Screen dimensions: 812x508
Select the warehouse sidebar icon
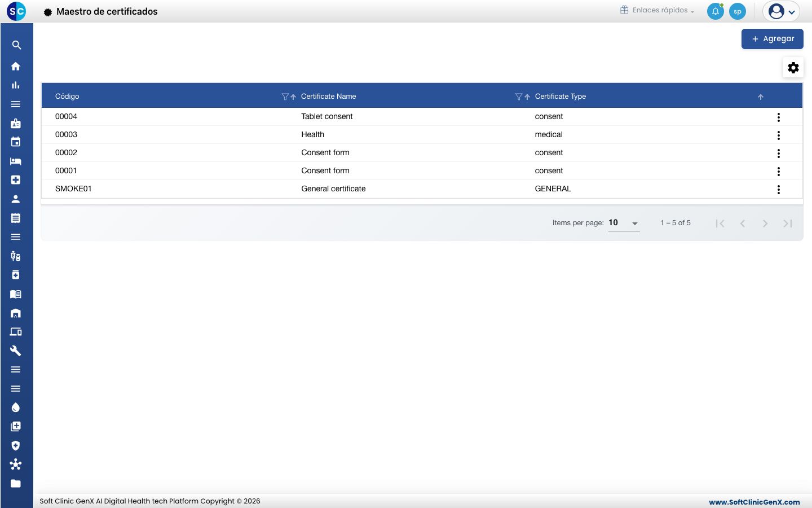pyautogui.click(x=16, y=313)
